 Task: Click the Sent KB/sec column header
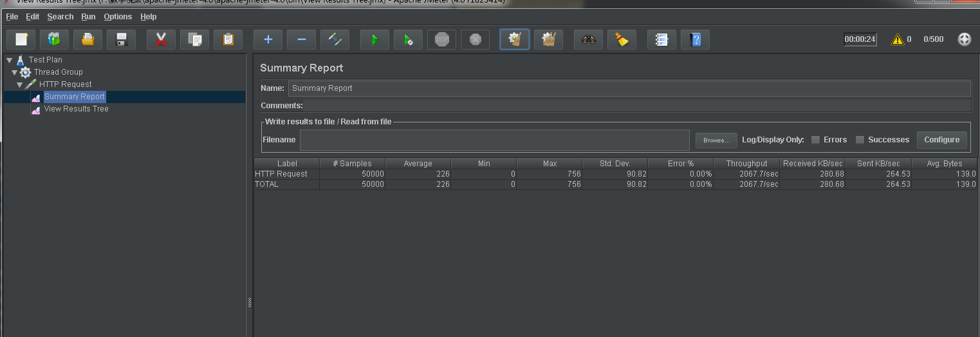point(878,164)
